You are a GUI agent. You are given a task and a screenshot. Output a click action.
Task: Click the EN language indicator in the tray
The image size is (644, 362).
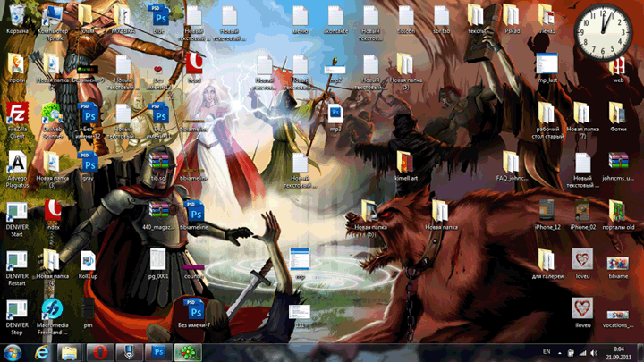pyautogui.click(x=546, y=351)
